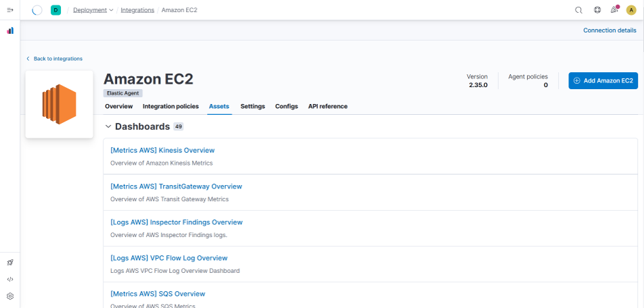644x308 pixels.
Task: Open the Analytics bar chart sidebar icon
Action: click(10, 31)
